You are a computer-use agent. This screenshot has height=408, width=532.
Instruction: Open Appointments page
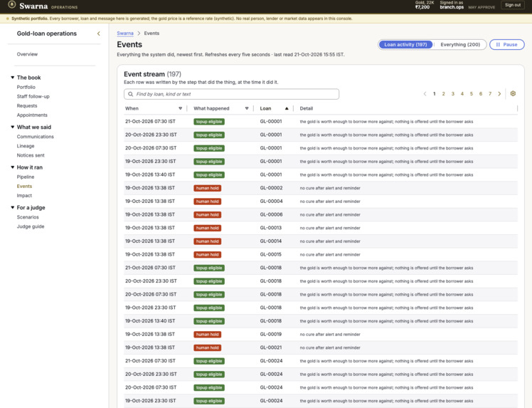coord(32,115)
